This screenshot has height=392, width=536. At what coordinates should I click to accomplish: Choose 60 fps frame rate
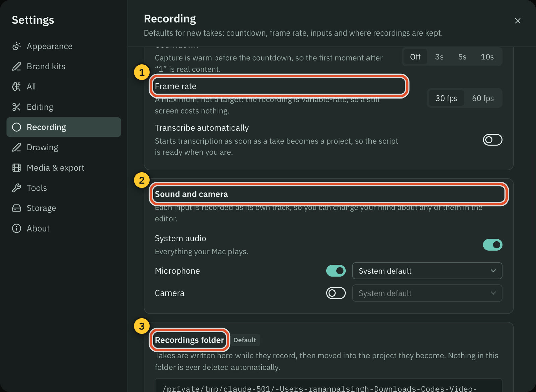click(483, 98)
